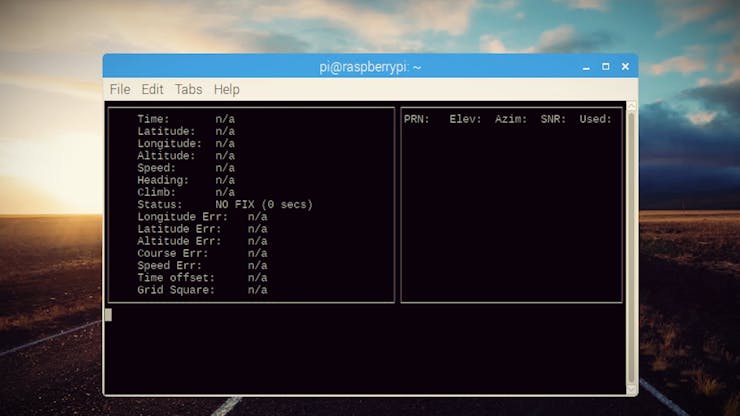Screen dimensions: 740x416
Task: Click the 'Heading:' label
Action: tap(163, 180)
